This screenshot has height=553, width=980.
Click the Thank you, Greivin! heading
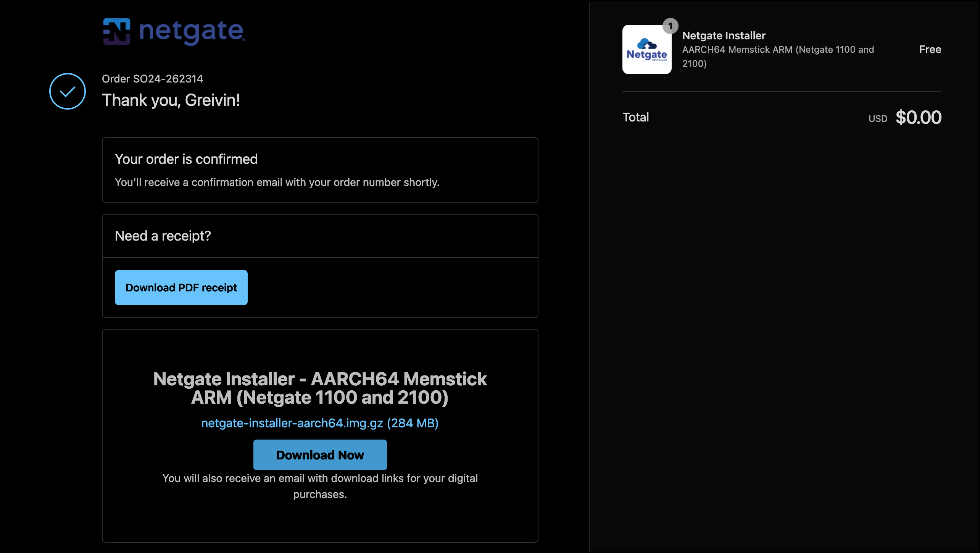[x=171, y=100]
